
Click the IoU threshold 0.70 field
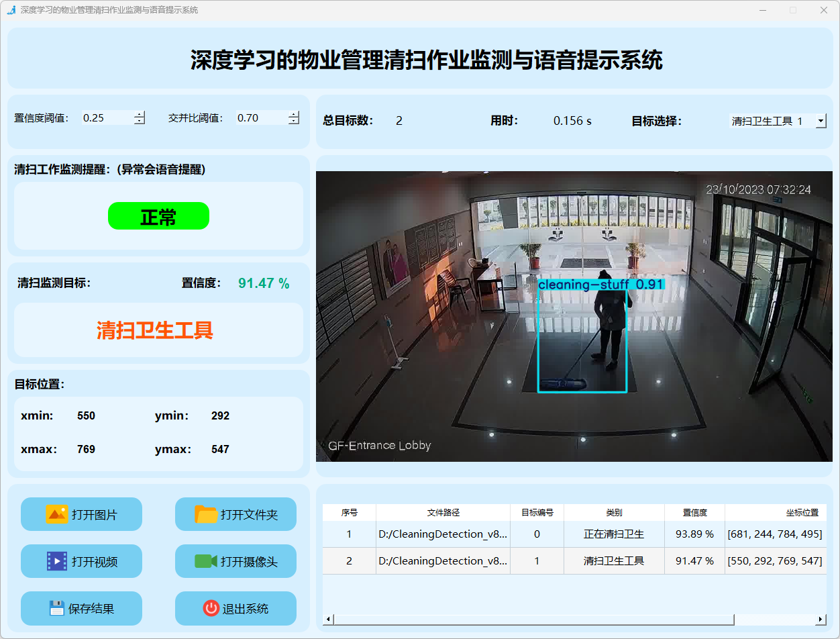pyautogui.click(x=260, y=118)
